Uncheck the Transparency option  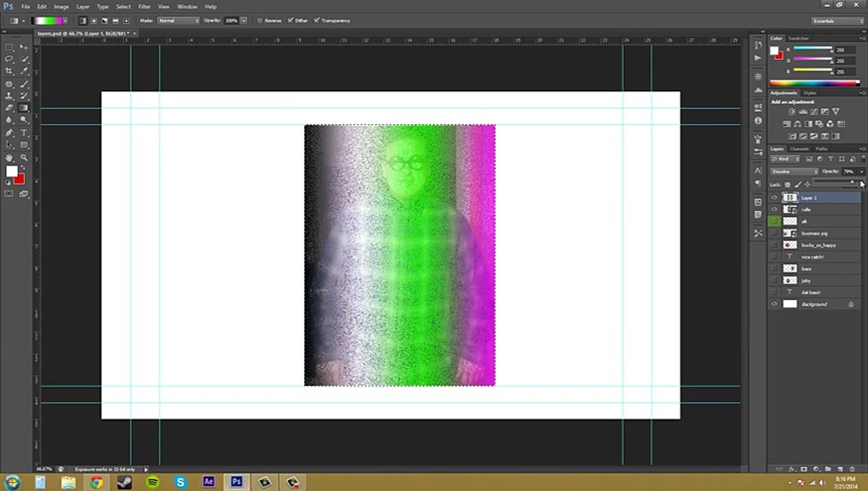tap(316, 20)
